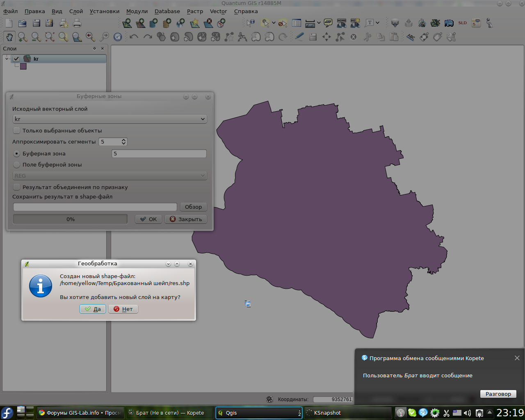Enable 'Только выбранные объекты' checkbox

(17, 130)
